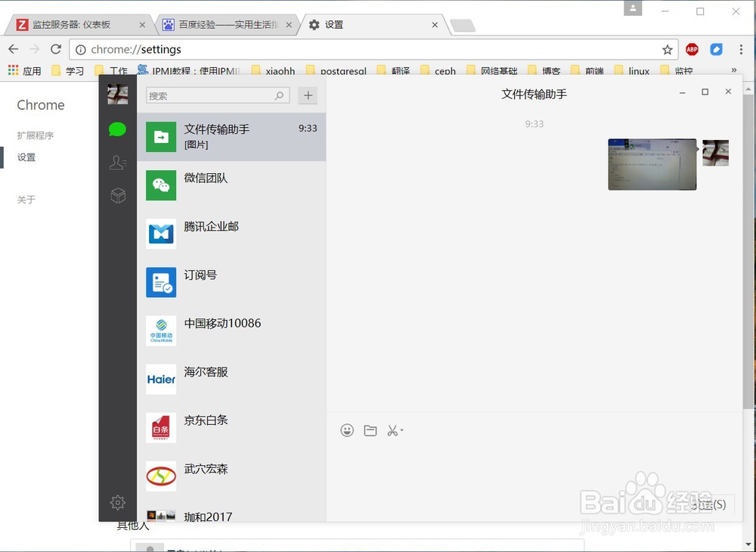Click the 发送(S) send button

pos(708,504)
